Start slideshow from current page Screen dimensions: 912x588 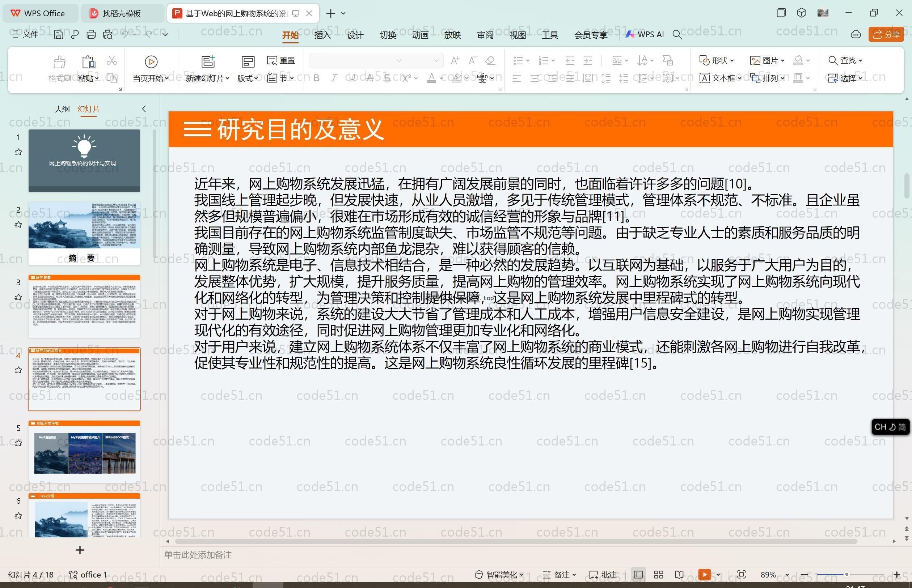click(151, 61)
